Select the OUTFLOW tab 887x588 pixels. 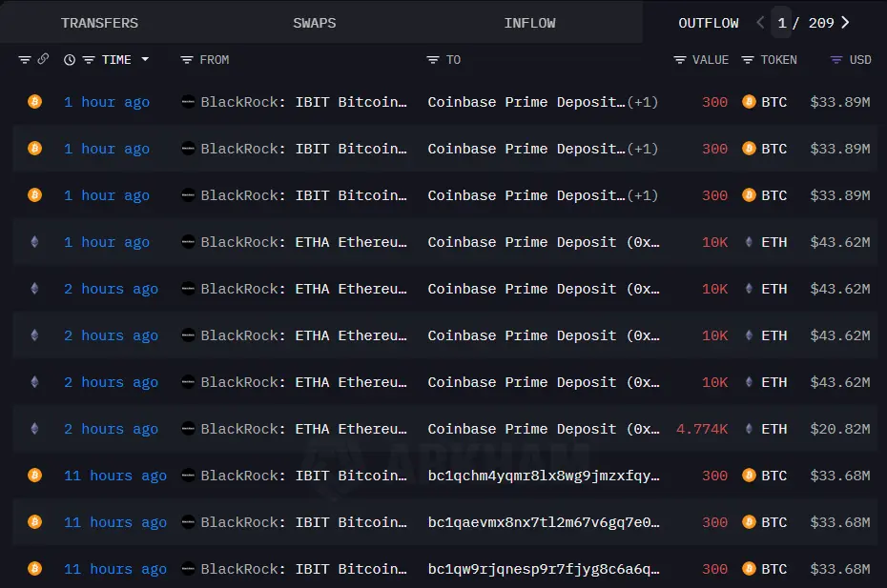709,23
